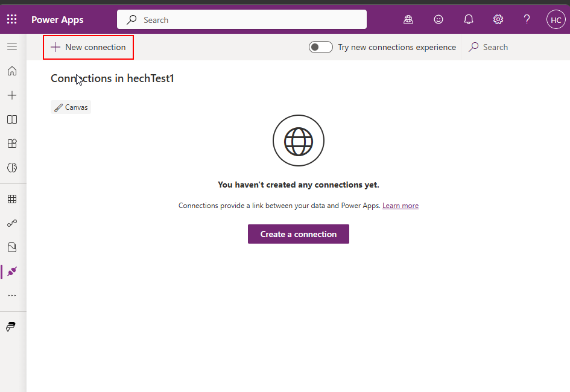The width and height of the screenshot is (570, 392).
Task: Click the no connections yet message
Action: pos(299,185)
